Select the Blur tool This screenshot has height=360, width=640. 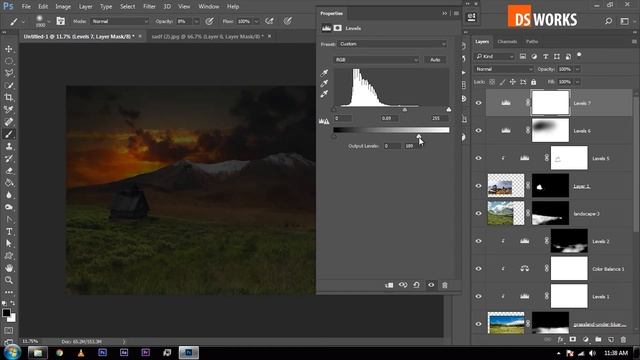[x=9, y=195]
